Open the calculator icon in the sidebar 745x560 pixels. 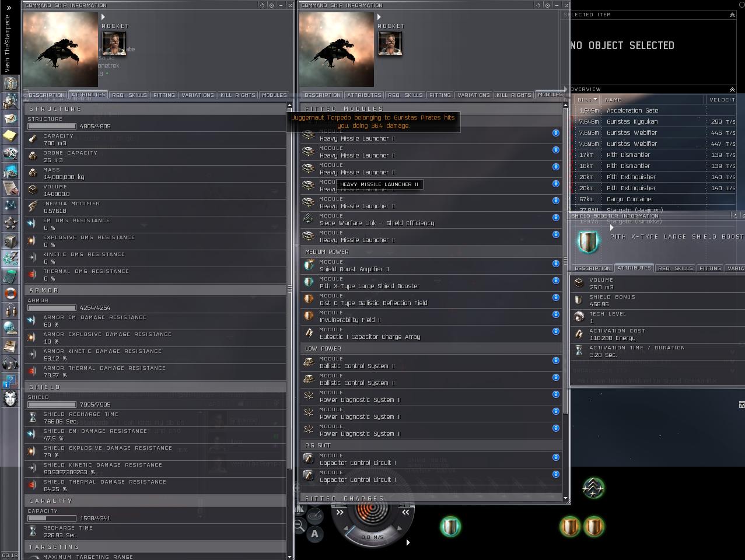(x=10, y=275)
